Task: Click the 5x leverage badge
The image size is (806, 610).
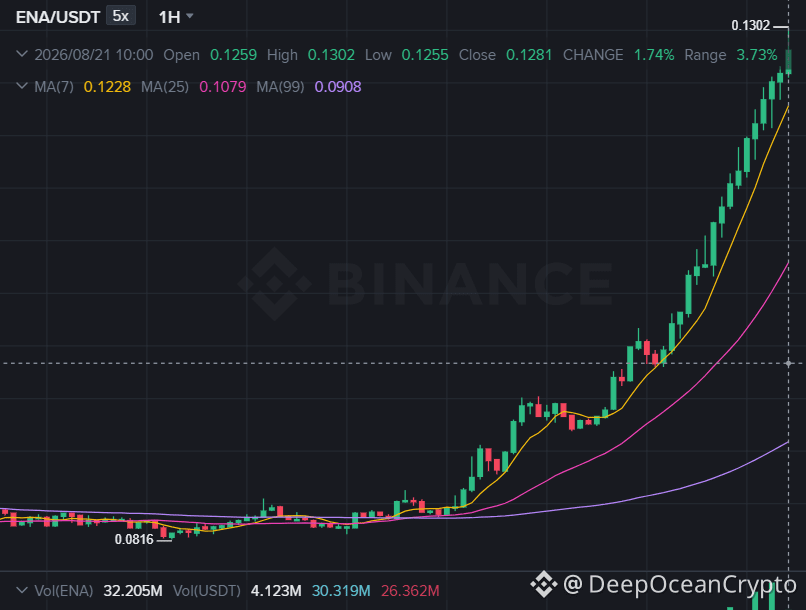Action: (121, 16)
